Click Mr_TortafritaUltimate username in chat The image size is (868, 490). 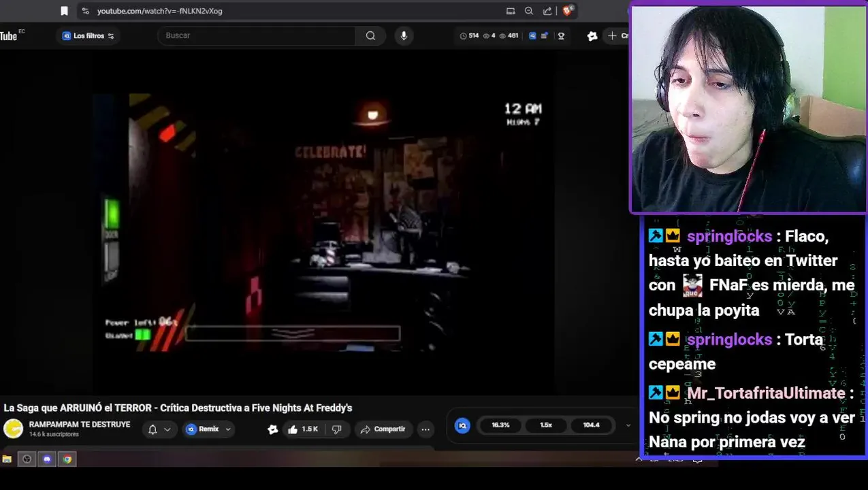(x=766, y=393)
